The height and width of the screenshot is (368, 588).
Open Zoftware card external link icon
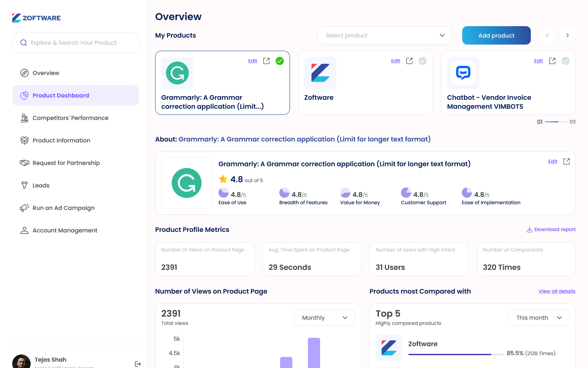[409, 61]
